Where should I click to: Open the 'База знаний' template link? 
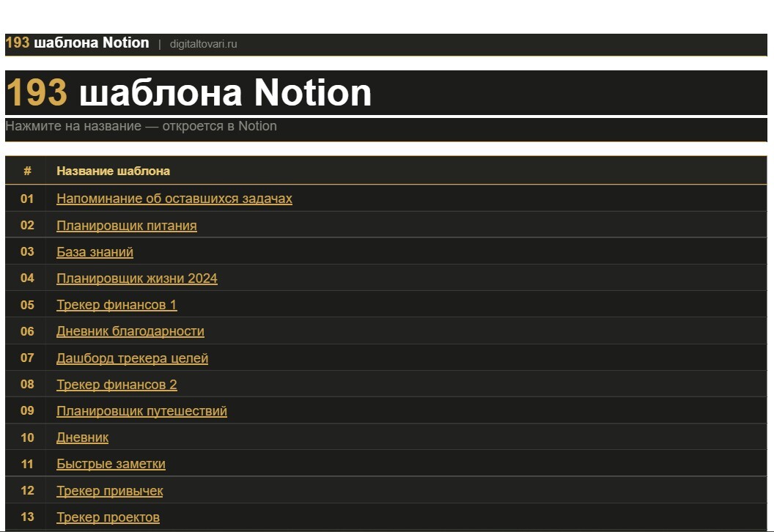pos(95,251)
